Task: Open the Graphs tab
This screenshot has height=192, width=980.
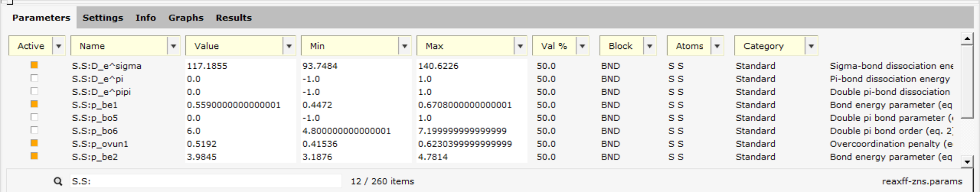Action: (186, 18)
